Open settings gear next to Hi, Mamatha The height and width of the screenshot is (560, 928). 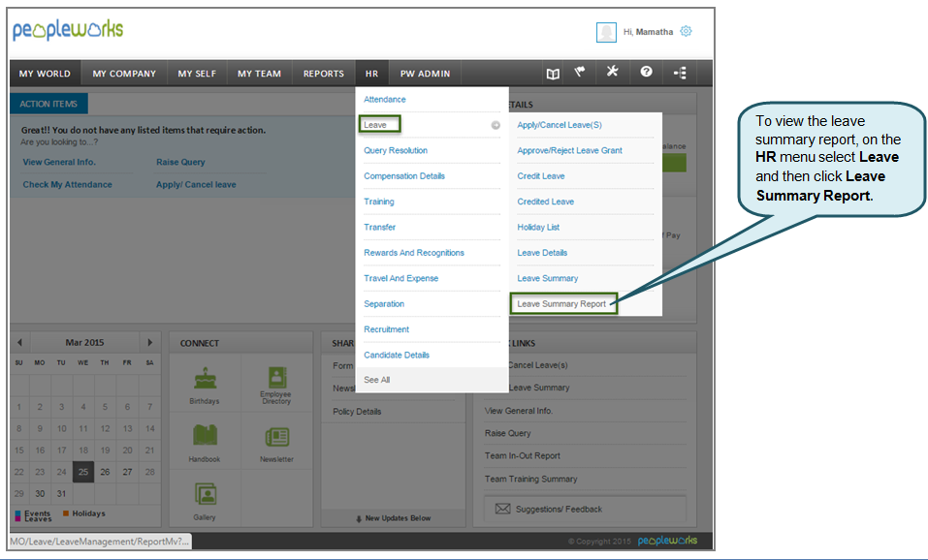coord(686,31)
